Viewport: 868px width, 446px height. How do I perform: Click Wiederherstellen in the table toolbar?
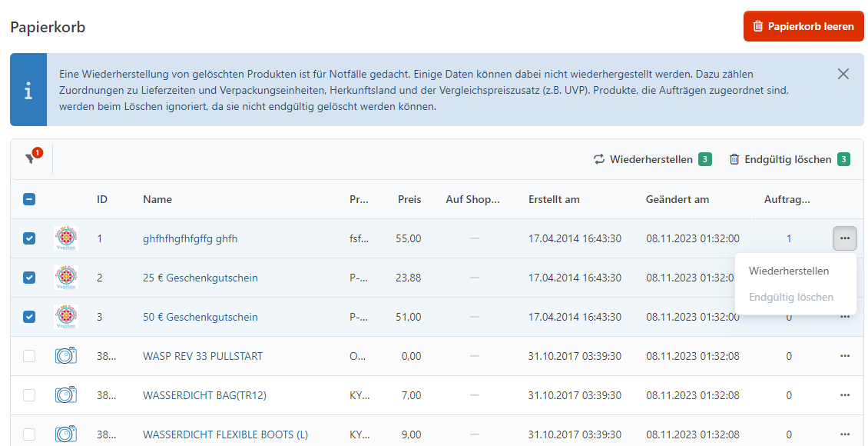(651, 159)
